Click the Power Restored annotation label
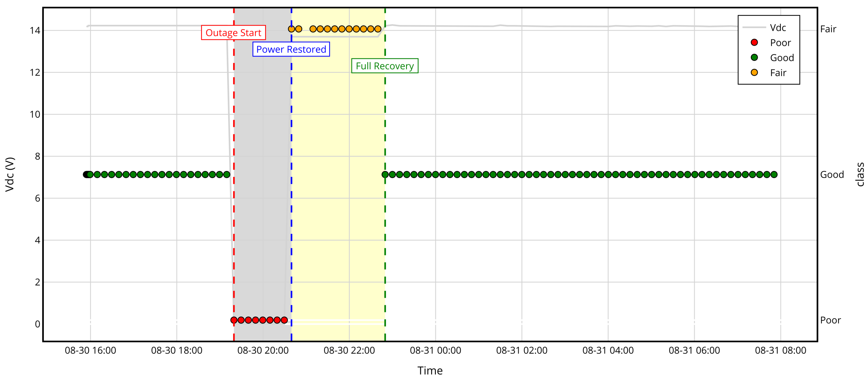The width and height of the screenshot is (868, 379). [x=291, y=49]
